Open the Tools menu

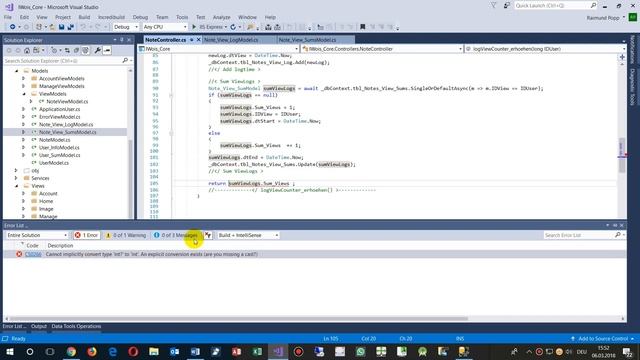[x=182, y=17]
